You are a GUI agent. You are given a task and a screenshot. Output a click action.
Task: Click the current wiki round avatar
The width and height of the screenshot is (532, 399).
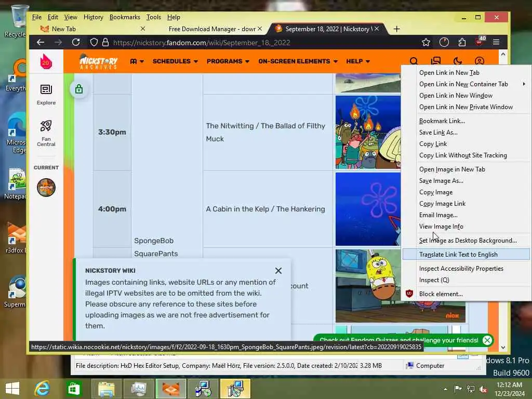pos(46,188)
